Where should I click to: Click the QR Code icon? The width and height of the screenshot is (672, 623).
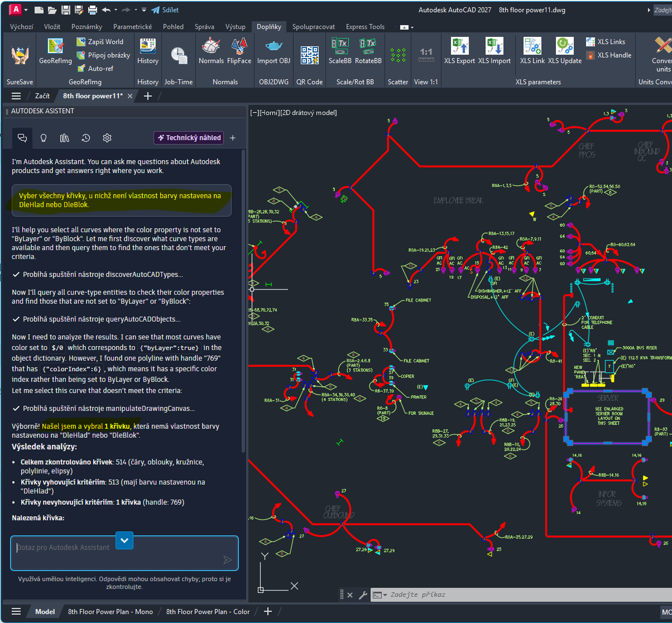pos(309,56)
